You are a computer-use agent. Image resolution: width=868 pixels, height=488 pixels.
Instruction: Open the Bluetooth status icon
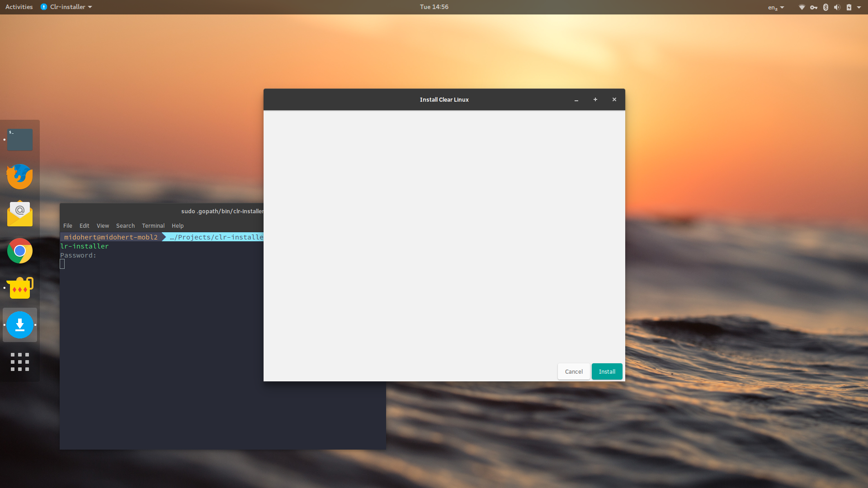click(826, 7)
